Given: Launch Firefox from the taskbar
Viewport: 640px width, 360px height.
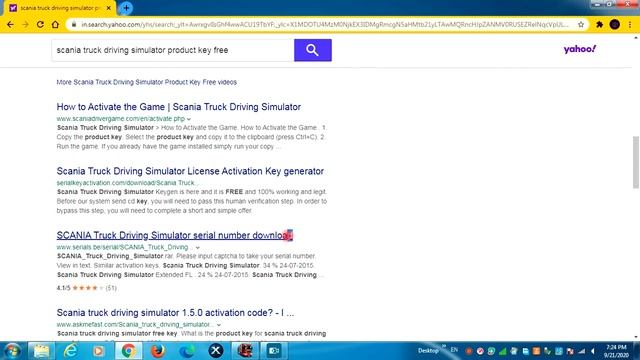Looking at the screenshot, I should pyautogui.click(x=158, y=351).
